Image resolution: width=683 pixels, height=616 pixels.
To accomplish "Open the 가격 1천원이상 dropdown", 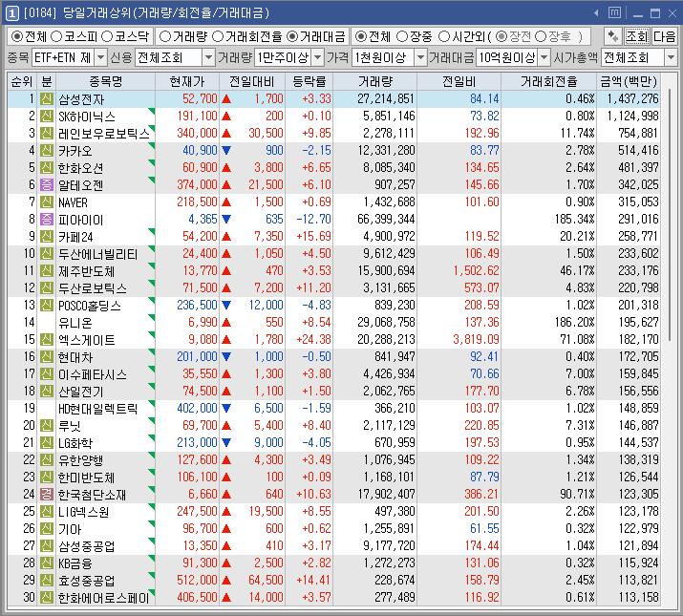I will (x=420, y=57).
